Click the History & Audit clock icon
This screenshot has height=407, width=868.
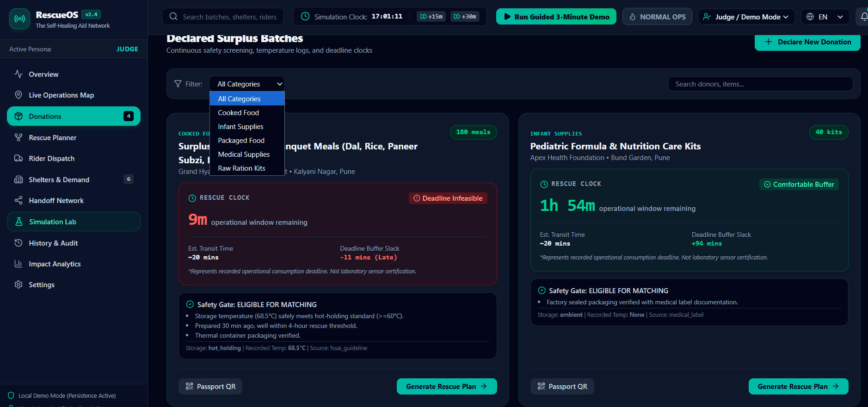tap(18, 243)
